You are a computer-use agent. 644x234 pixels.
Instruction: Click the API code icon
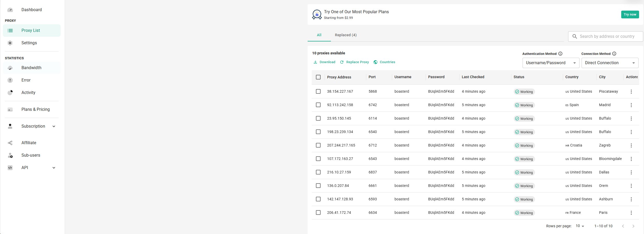click(x=10, y=168)
